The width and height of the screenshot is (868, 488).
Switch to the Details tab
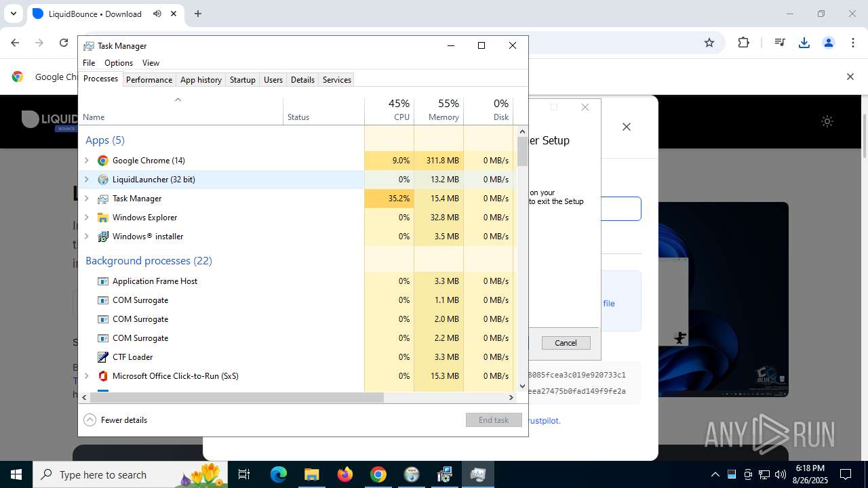tap(302, 80)
